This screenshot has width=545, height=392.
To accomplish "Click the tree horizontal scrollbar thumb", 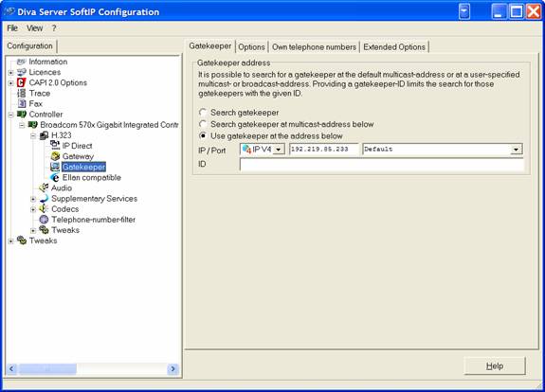I will 47,368.
